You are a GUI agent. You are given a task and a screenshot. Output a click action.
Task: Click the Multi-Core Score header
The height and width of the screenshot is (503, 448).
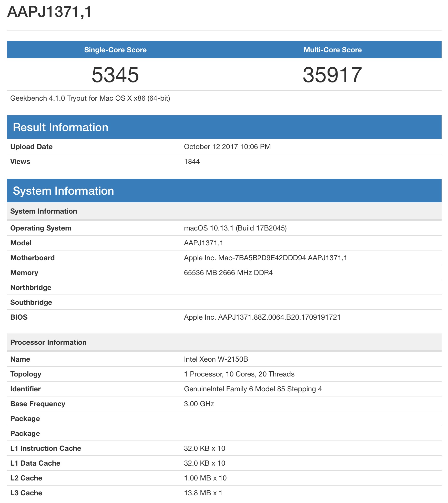click(x=332, y=50)
